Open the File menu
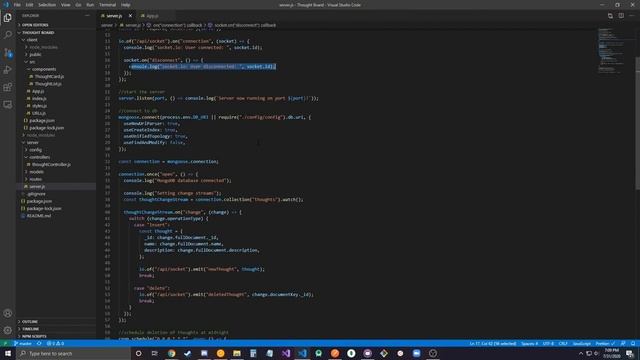Screen dimensions: 640x360 [17, 5]
